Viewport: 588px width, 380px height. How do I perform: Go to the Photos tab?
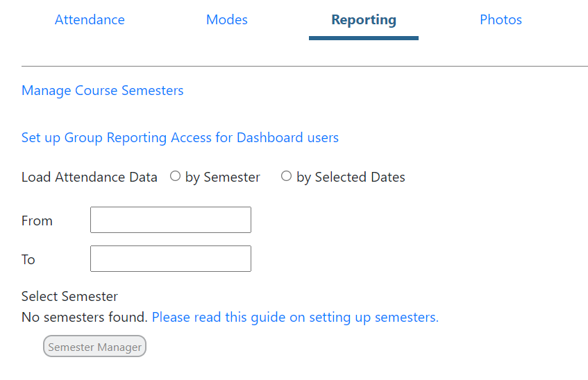501,20
